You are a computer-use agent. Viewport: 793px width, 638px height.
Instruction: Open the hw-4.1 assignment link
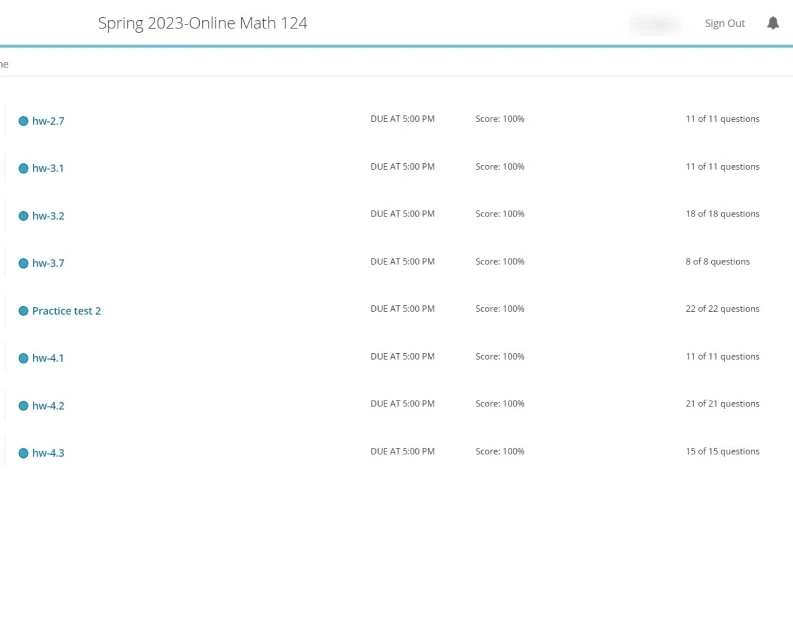coord(48,358)
